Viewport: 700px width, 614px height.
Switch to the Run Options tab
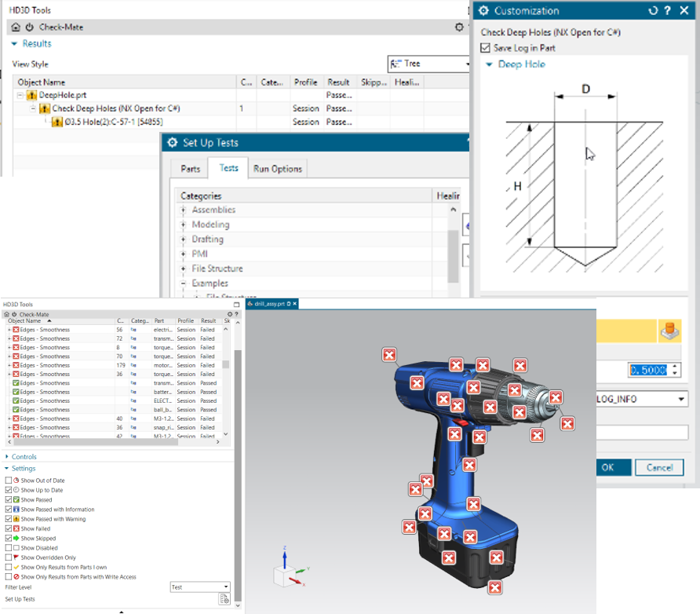coord(279,168)
